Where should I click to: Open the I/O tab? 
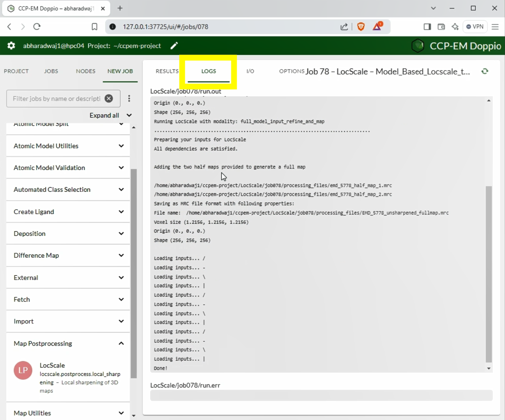click(250, 71)
